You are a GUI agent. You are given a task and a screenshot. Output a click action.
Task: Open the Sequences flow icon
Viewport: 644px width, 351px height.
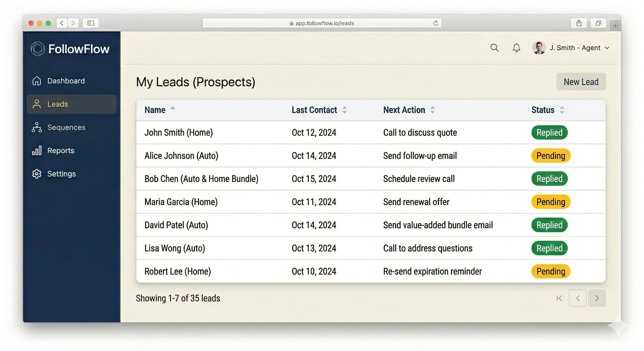(37, 127)
